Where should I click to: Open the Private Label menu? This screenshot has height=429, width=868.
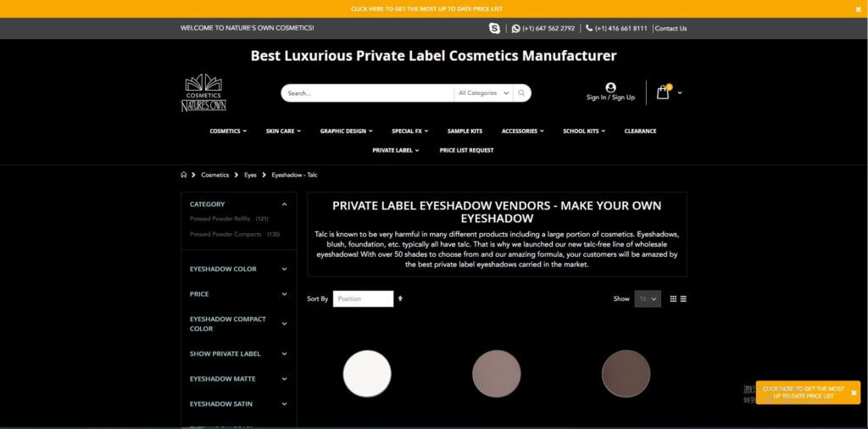pos(395,150)
